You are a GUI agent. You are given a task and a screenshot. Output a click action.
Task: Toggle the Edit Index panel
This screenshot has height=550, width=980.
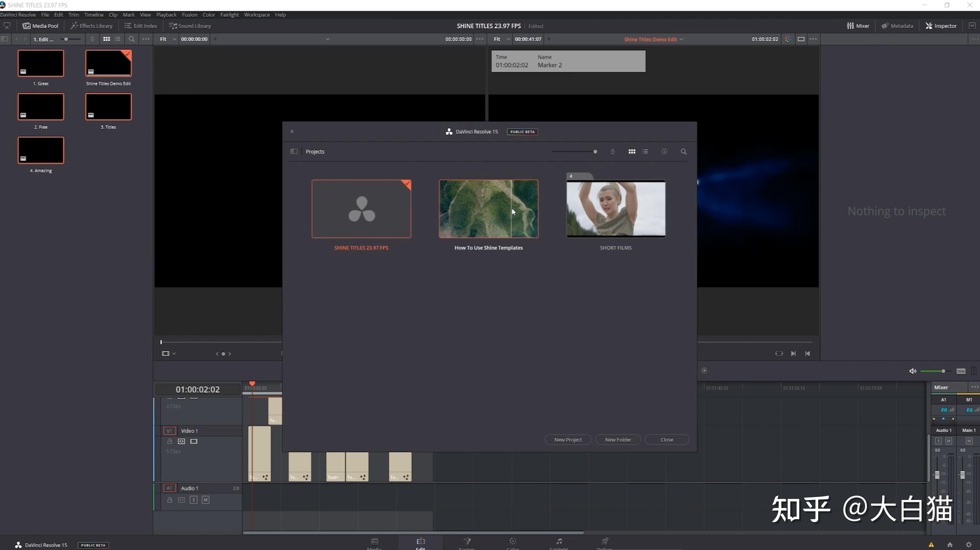(141, 26)
